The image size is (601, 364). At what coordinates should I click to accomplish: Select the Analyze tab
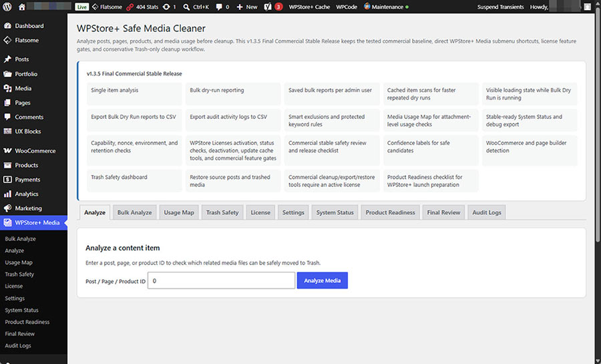click(x=95, y=212)
